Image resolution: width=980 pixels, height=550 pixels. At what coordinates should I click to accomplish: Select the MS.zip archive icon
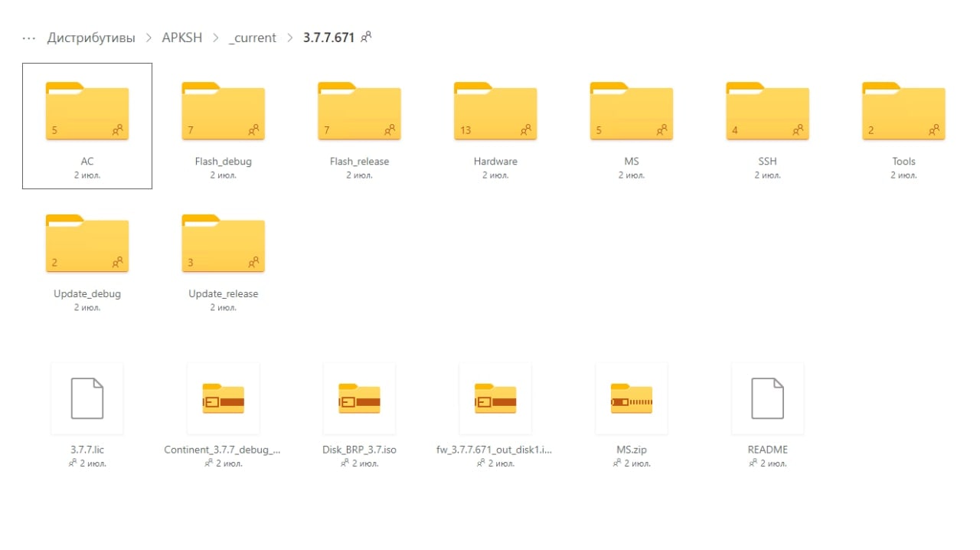[632, 398]
